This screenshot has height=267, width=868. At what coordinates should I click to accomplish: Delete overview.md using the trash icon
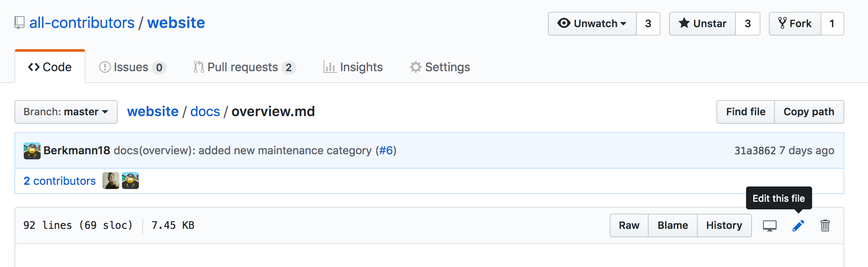[825, 225]
